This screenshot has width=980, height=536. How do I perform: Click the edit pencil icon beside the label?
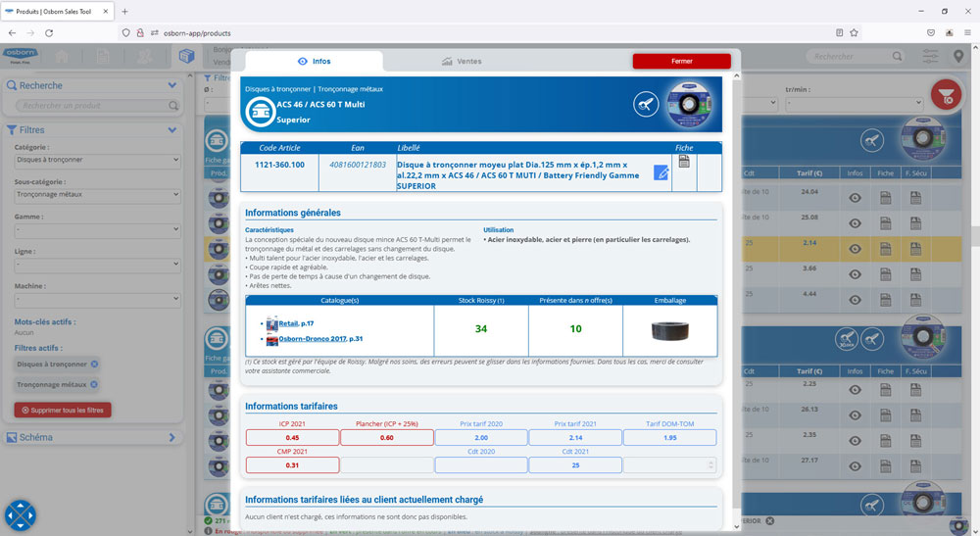tap(661, 173)
